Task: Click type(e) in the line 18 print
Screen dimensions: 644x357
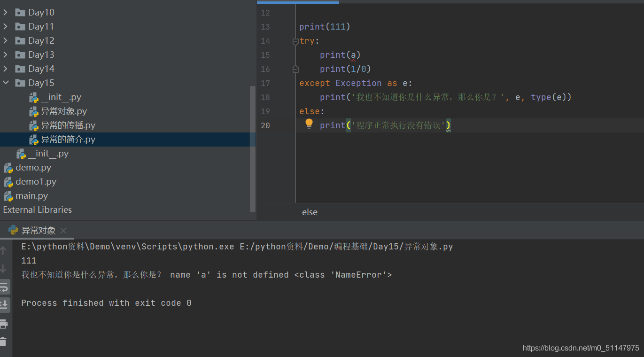Action: click(549, 97)
